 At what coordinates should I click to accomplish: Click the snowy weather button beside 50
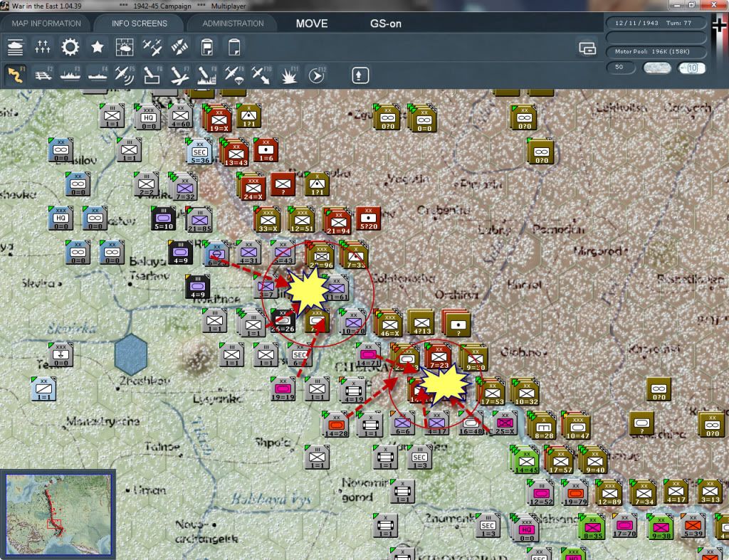pyautogui.click(x=656, y=68)
